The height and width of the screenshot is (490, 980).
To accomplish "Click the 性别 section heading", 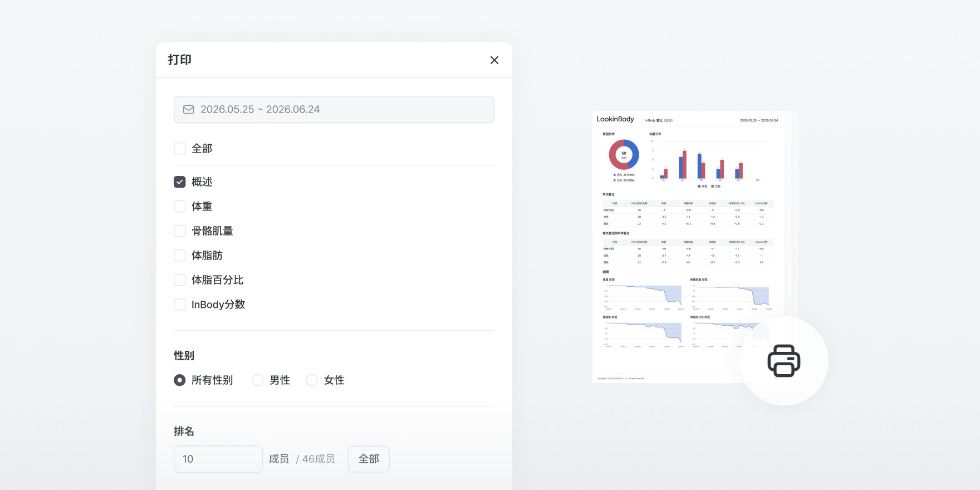I will click(x=184, y=356).
